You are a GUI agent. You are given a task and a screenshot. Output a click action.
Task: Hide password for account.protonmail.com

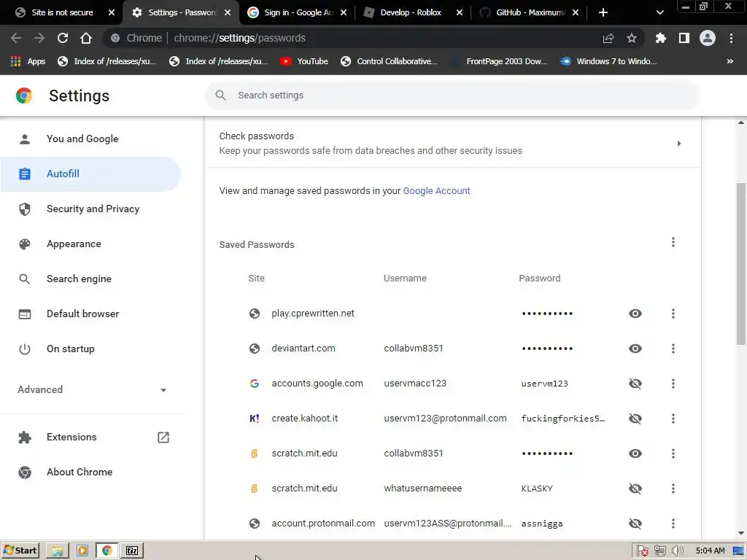[635, 524]
